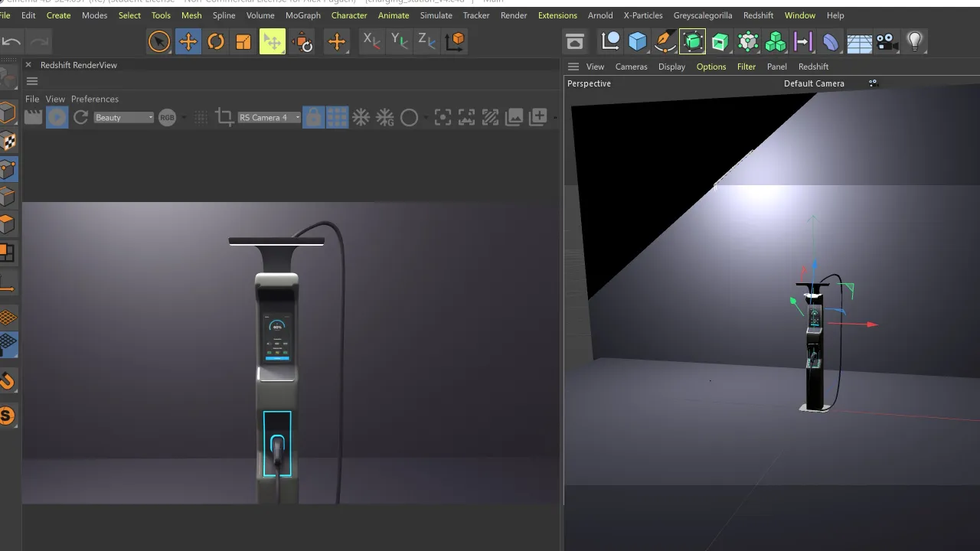Expand the arrow beside the circle icon
The width and height of the screenshot is (980, 551).
tap(425, 118)
